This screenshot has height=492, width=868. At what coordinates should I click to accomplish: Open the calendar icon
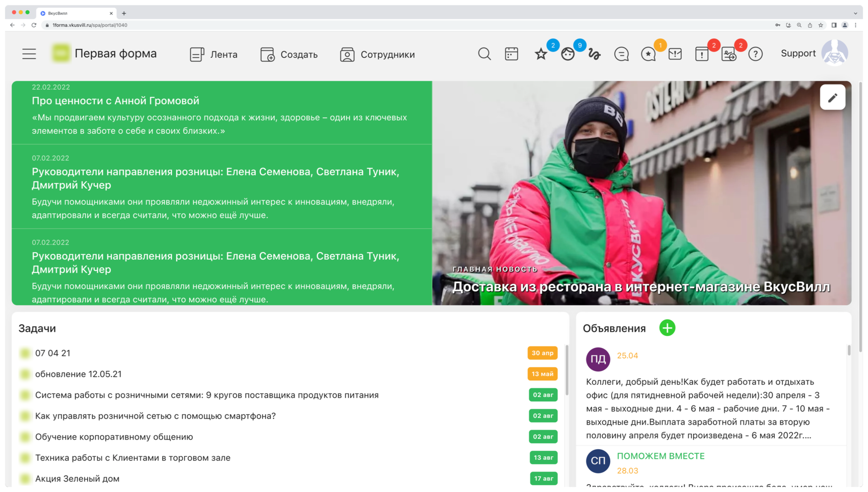point(511,54)
